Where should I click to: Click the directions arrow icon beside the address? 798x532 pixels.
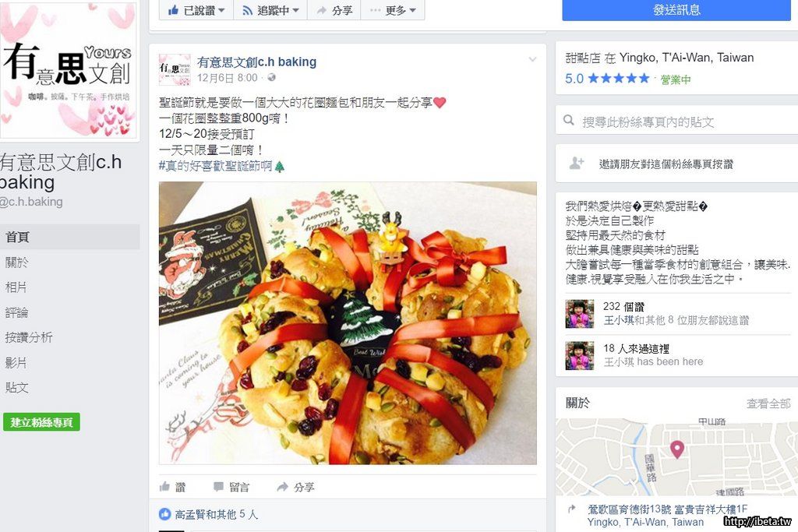coord(572,509)
